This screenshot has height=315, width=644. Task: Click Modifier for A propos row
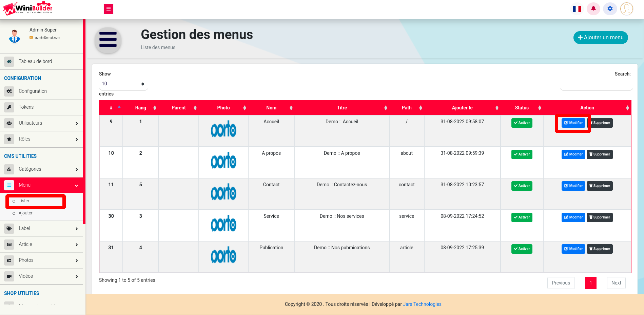click(x=573, y=154)
